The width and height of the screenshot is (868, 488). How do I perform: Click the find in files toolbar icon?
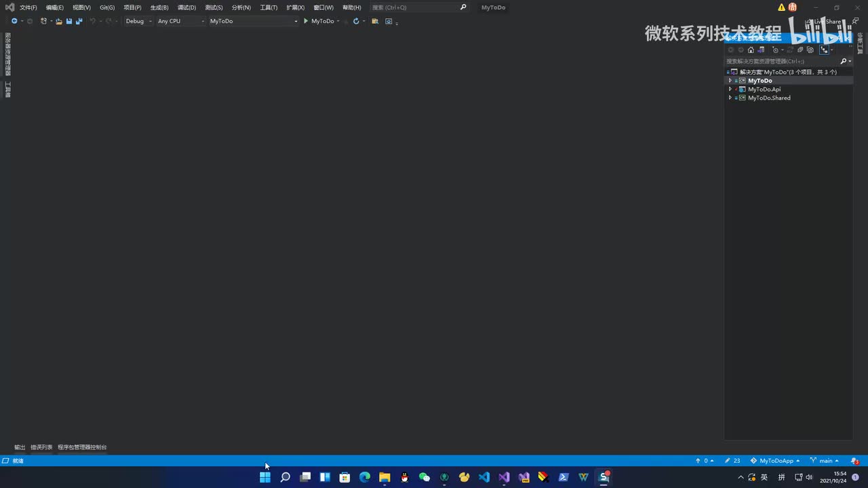pos(375,21)
